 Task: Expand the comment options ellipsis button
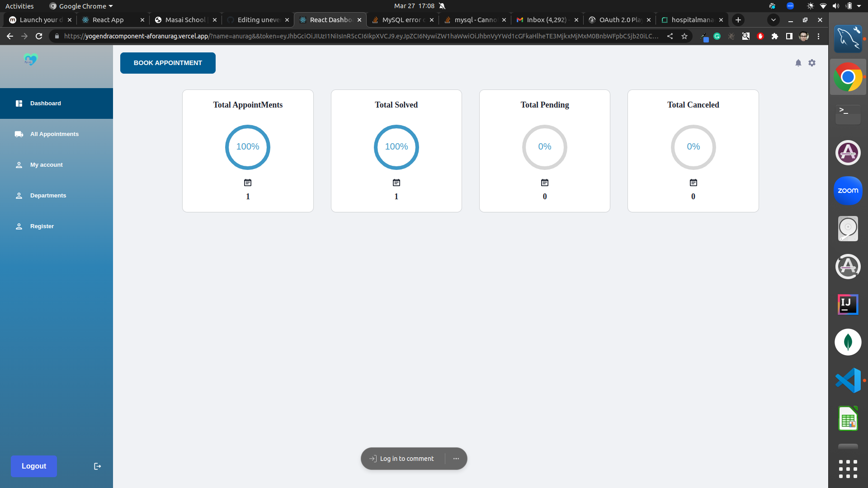456,458
